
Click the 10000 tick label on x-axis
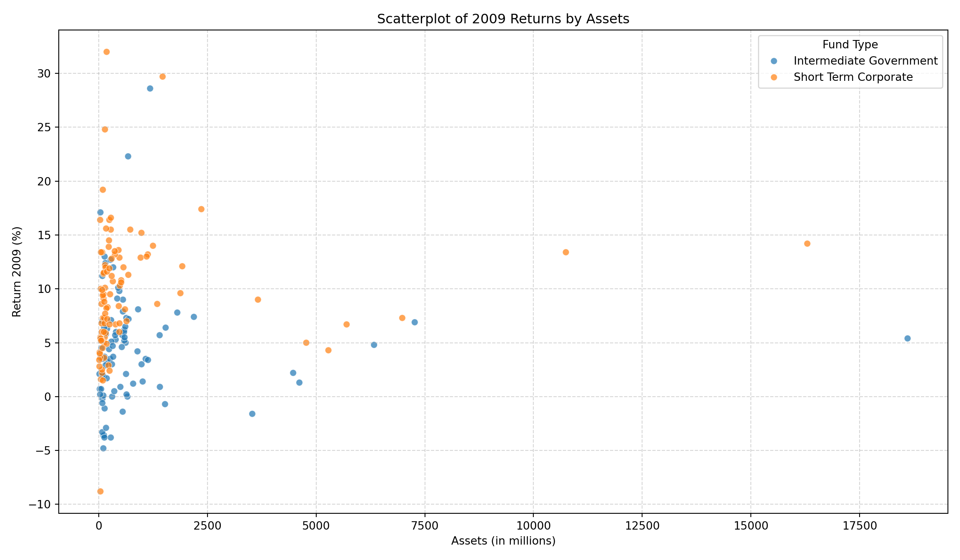pos(533,526)
